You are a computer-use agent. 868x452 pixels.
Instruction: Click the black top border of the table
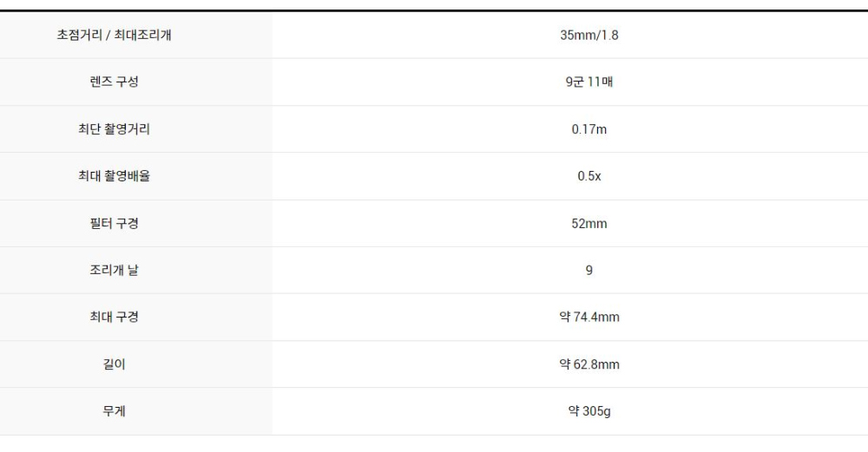[x=434, y=10]
